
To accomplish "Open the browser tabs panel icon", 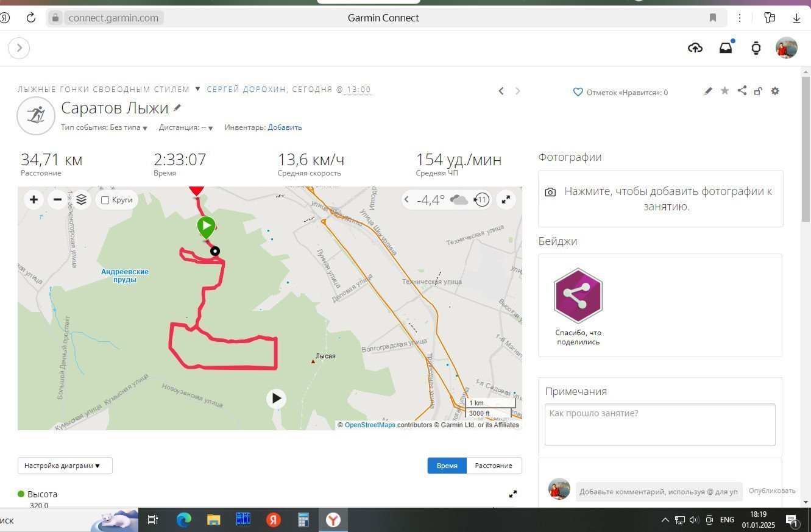I will pos(769,18).
